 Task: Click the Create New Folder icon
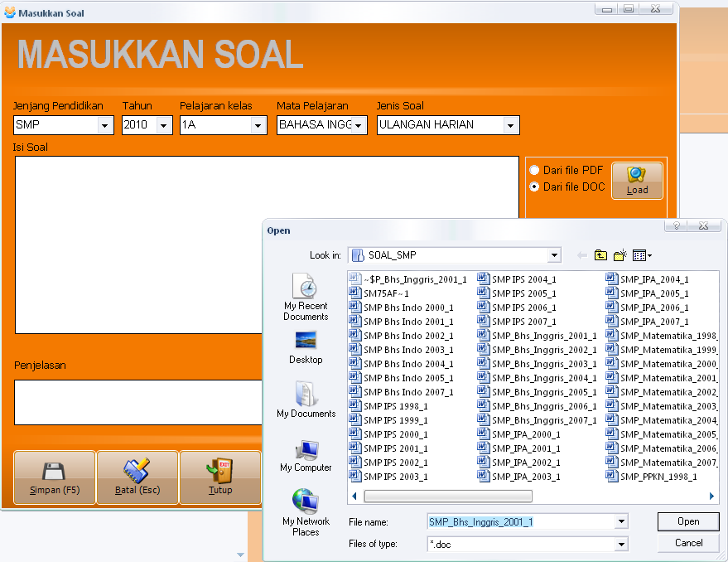pos(619,254)
